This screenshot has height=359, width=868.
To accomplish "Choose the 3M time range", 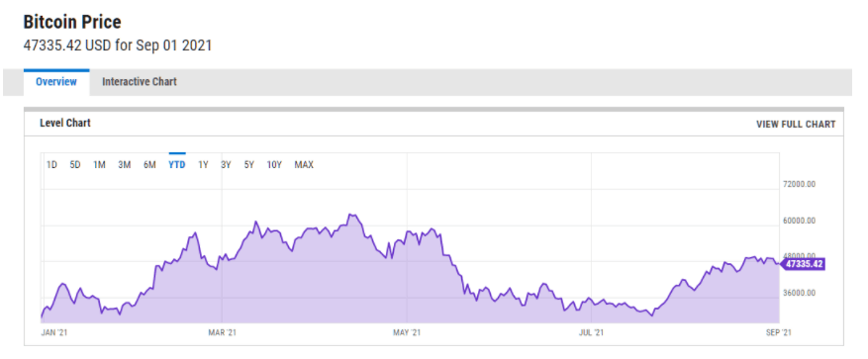I will click(125, 165).
